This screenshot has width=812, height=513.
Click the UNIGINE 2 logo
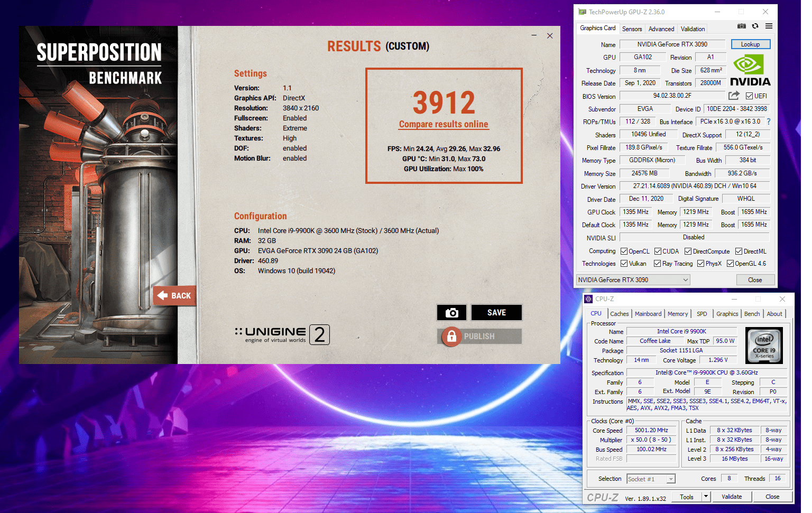(x=282, y=334)
